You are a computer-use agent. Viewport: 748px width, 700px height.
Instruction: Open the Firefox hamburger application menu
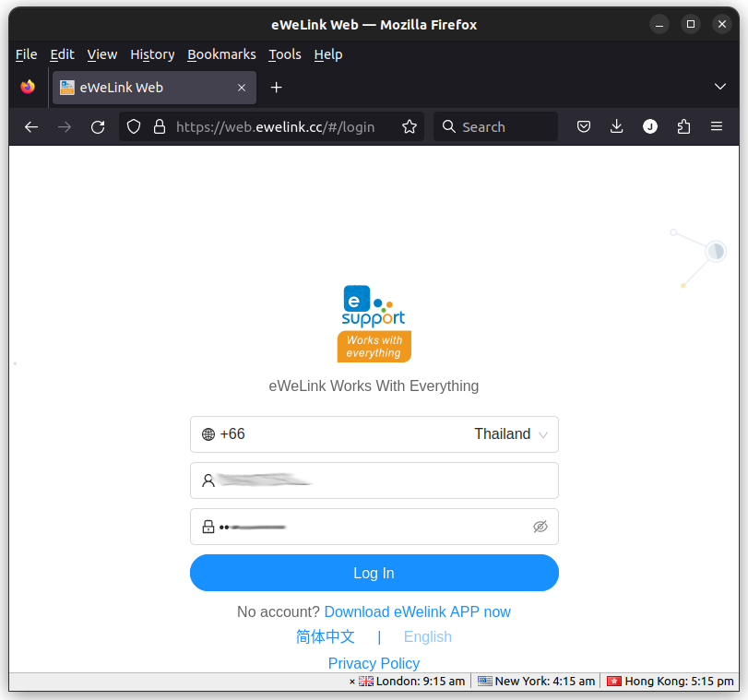pyautogui.click(x=717, y=127)
